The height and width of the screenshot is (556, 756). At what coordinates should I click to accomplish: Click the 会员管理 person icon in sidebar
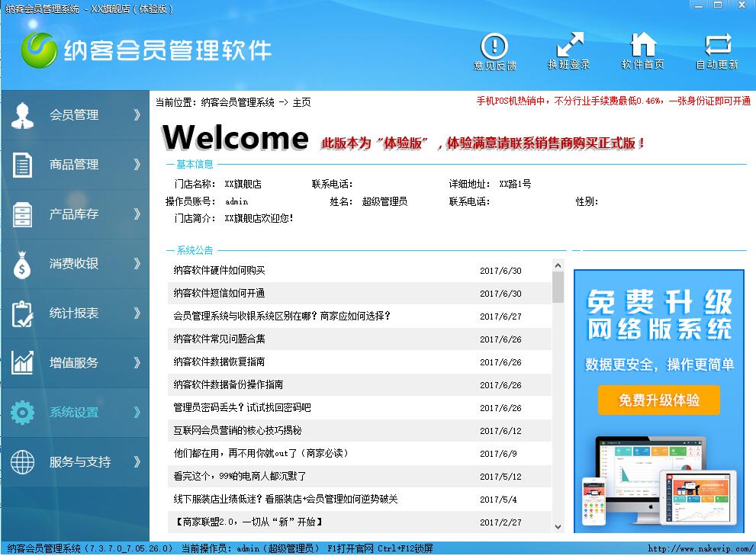click(23, 115)
